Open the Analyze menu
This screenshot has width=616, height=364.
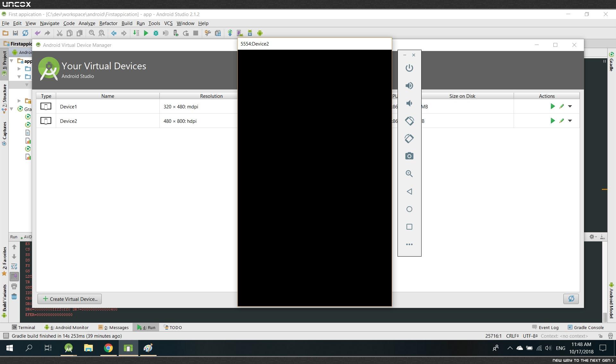(87, 23)
